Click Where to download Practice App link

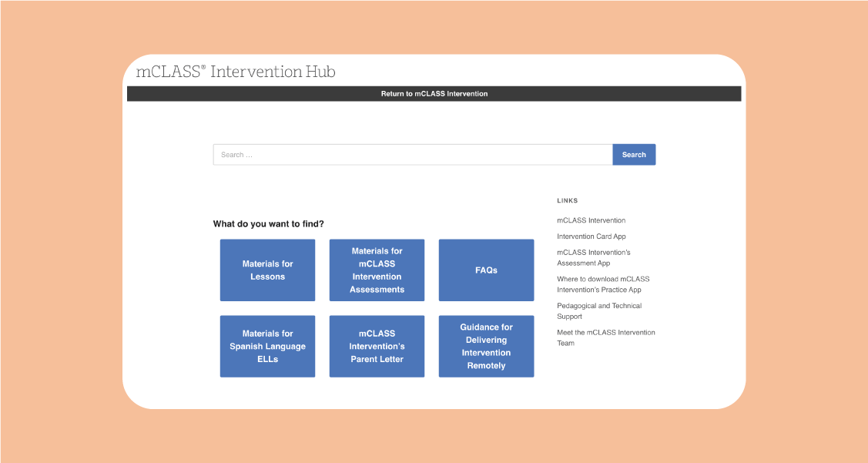pyautogui.click(x=602, y=284)
